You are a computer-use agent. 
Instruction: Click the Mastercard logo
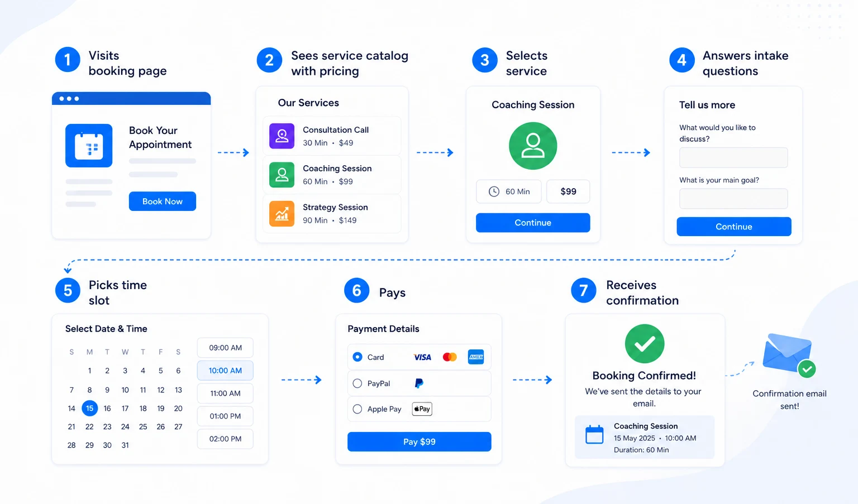coord(450,357)
